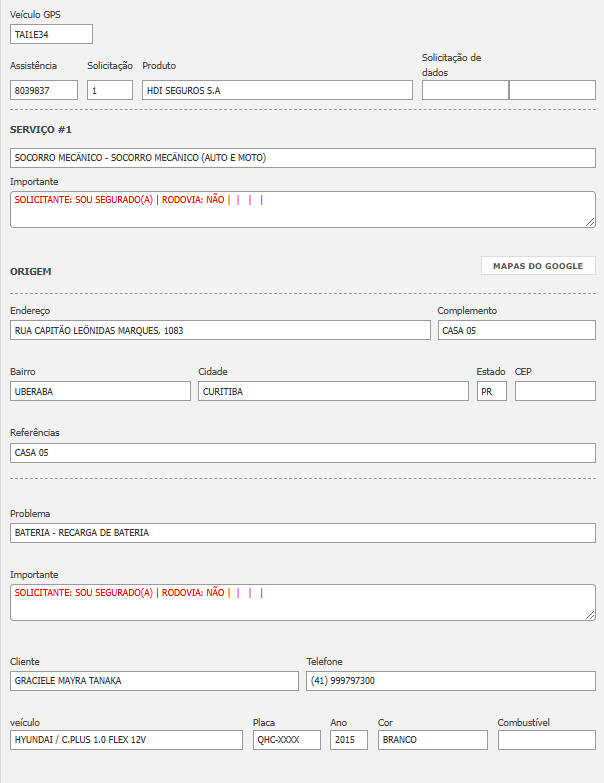Focus the Produto field with HDI Seguros
Viewport: 604px width, 783px height.
pos(277,90)
